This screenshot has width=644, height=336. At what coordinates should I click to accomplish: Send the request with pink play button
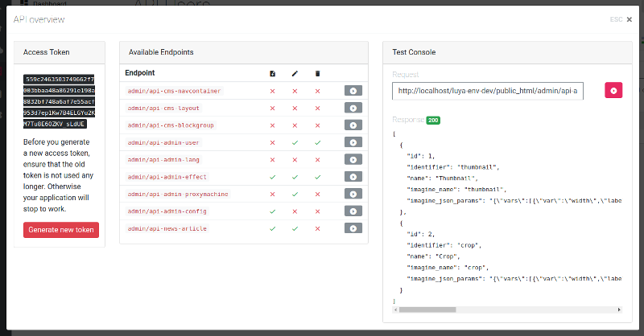[613, 90]
